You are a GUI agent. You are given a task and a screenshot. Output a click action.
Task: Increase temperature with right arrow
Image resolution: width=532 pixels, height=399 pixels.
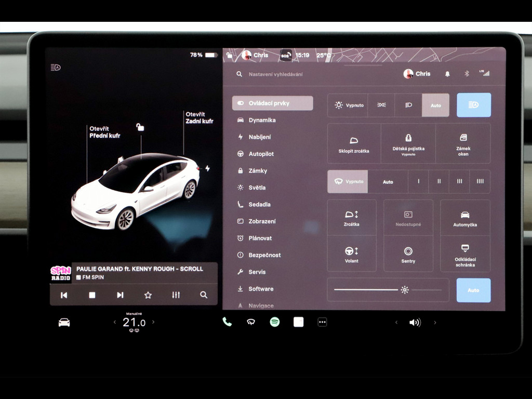[153, 322]
